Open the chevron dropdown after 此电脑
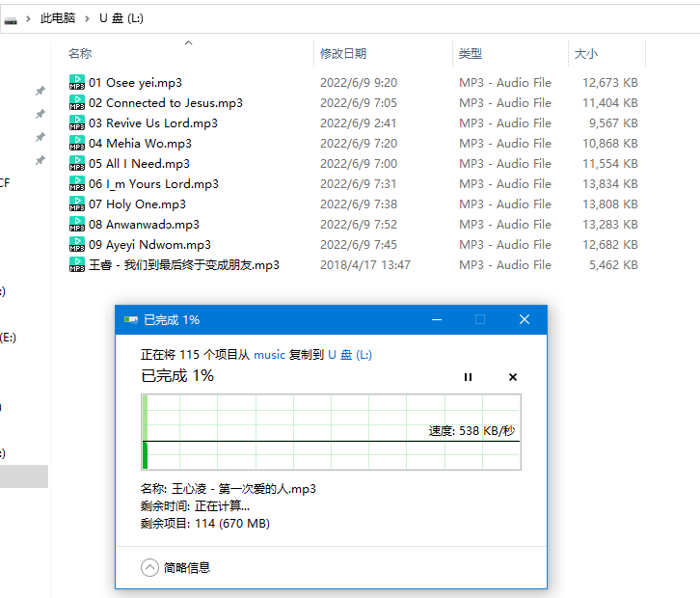 88,18
